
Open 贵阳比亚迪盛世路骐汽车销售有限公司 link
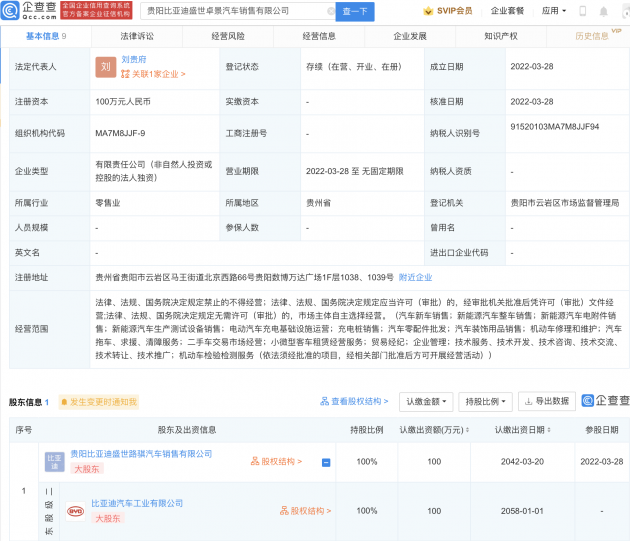(x=141, y=454)
